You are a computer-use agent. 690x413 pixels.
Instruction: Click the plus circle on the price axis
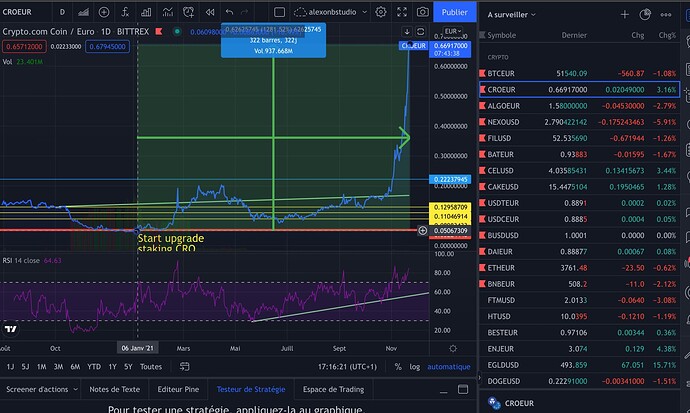click(x=422, y=230)
